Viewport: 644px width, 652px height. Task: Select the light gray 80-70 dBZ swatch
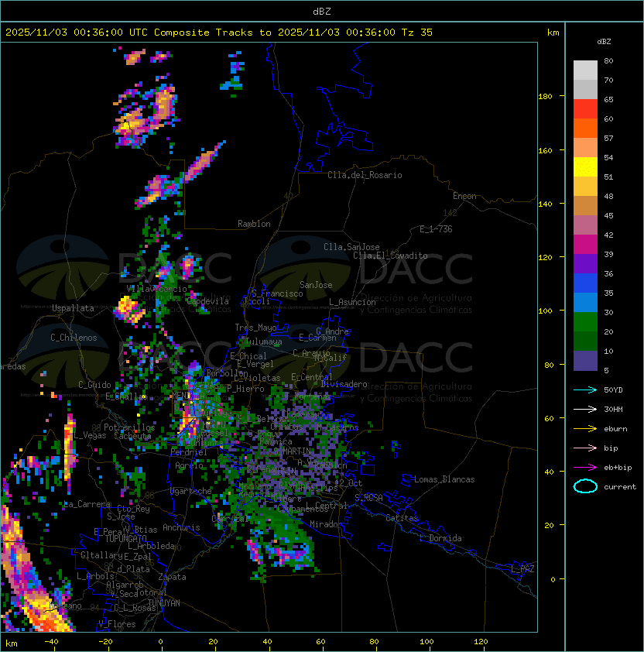[585, 70]
